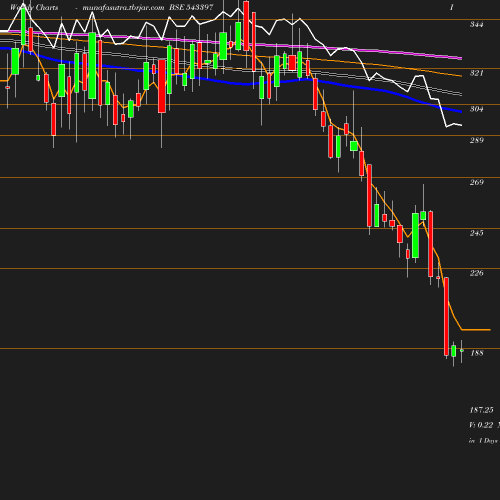Screen dimensions: 500x500
Task: Click the munafasutra.tbrjar.com source text
Action: (123, 8)
